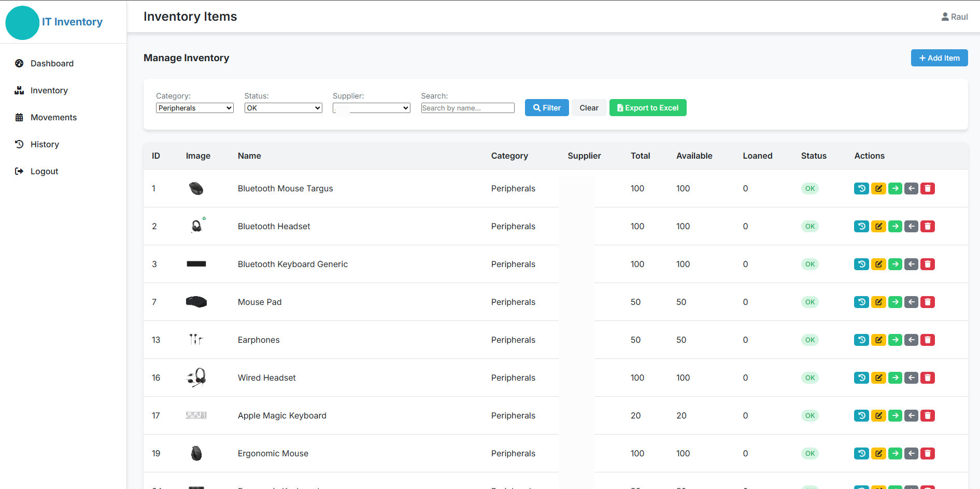
Task: Edit the Mouse Pad item
Action: 878,302
